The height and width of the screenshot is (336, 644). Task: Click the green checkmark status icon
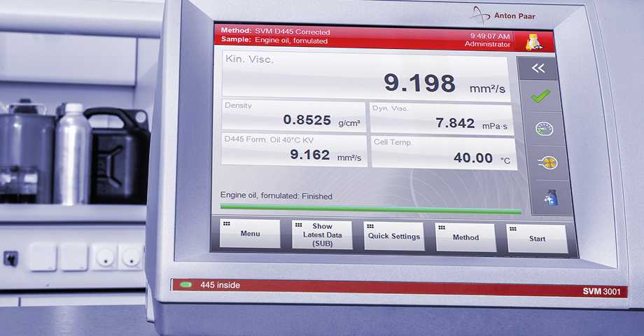pyautogui.click(x=539, y=96)
